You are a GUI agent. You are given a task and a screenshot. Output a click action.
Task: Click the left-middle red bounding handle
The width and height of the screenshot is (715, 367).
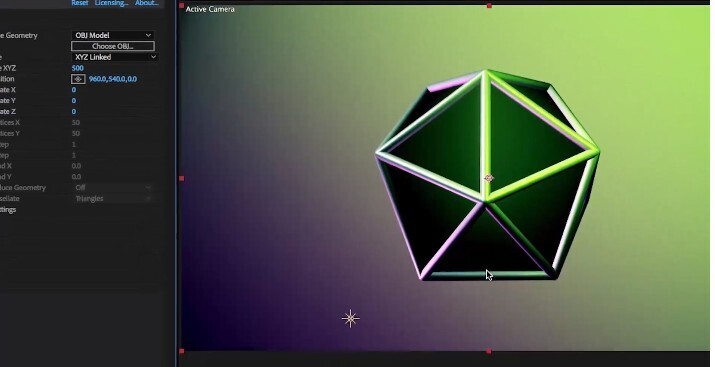tap(182, 179)
